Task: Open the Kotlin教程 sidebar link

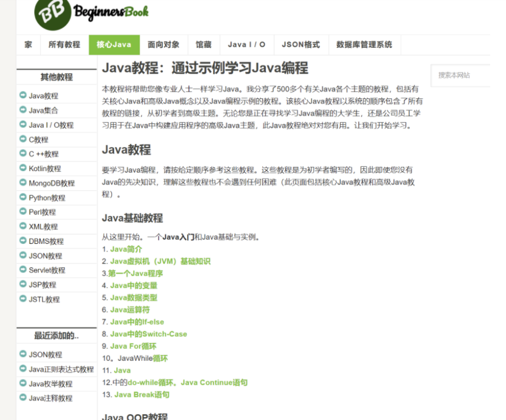Action: [x=45, y=168]
